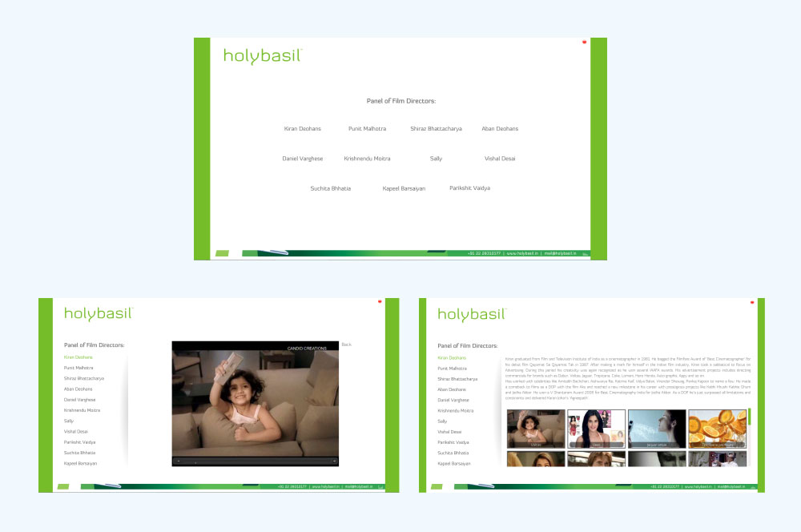Select Parikshit Vaidya in bottom-right list
801x532 pixels.
click(x=453, y=442)
